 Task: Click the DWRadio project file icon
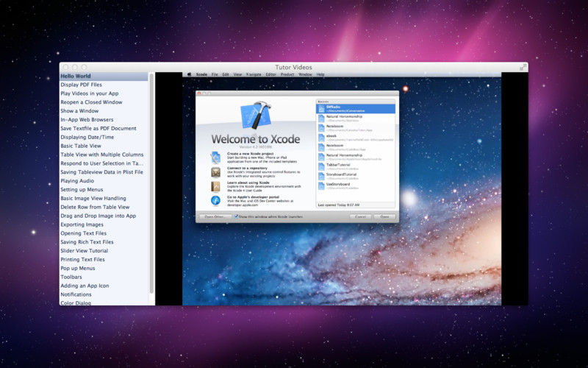[321, 109]
